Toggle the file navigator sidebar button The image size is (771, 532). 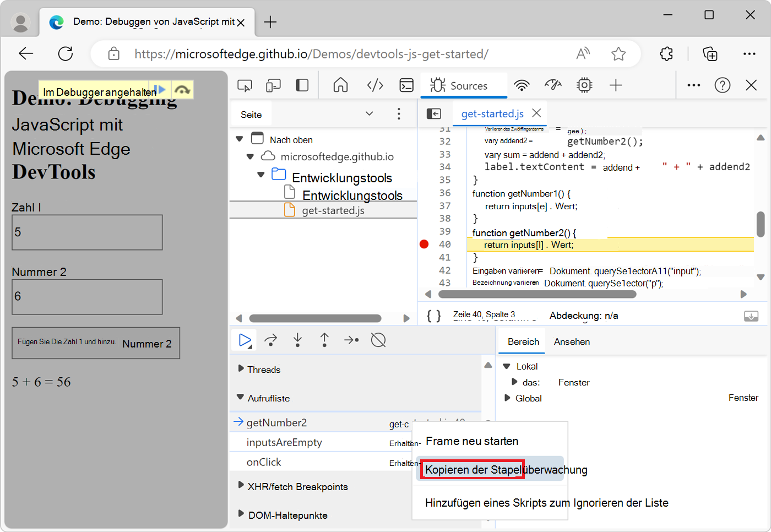pos(434,113)
